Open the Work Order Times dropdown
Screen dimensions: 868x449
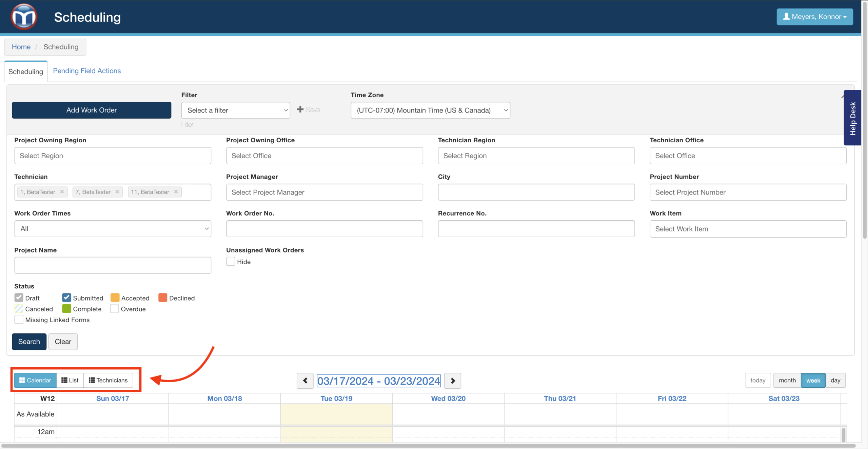click(x=113, y=229)
